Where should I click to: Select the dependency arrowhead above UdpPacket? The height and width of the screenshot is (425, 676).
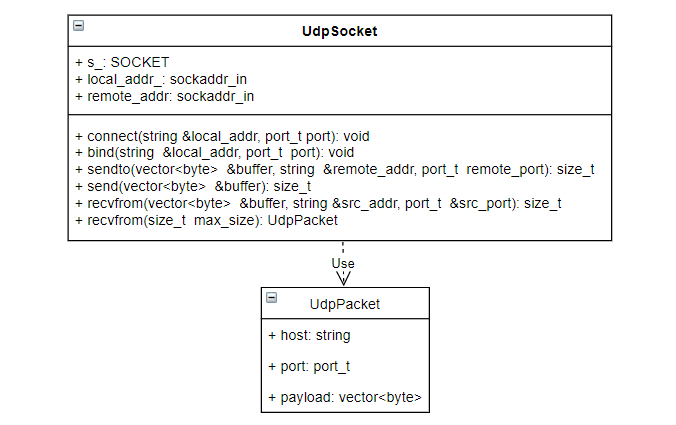(343, 281)
